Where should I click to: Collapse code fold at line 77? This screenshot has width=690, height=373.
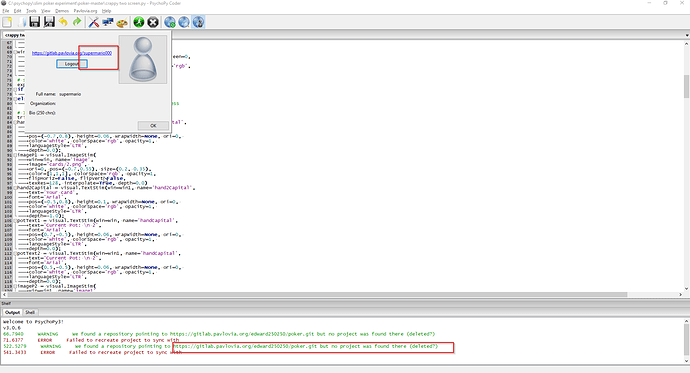point(15,90)
